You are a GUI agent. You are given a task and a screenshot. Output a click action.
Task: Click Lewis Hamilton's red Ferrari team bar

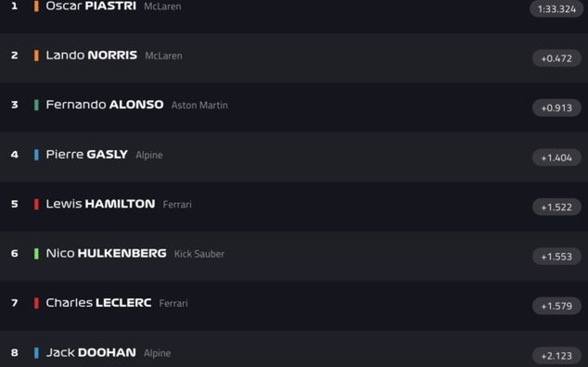point(36,204)
